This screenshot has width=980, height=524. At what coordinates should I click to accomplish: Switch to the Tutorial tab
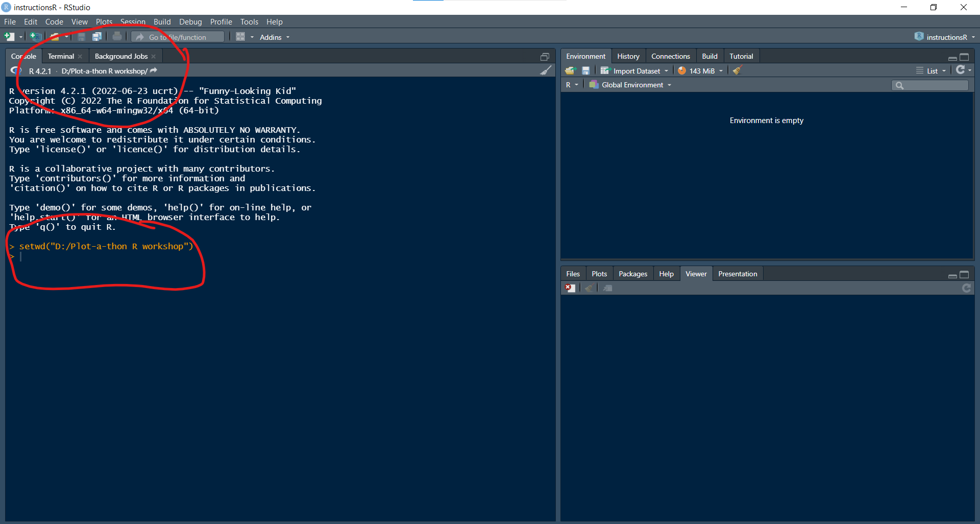(741, 56)
